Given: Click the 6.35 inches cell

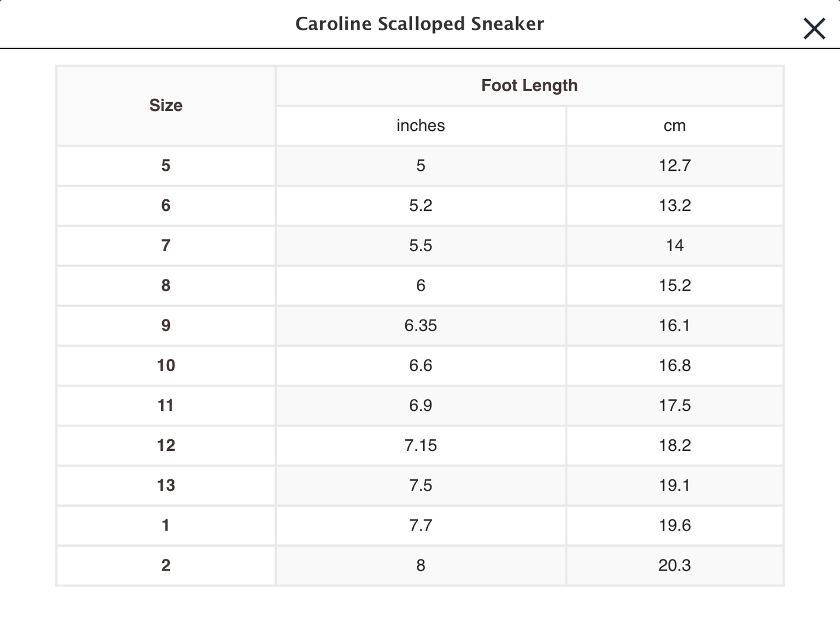Looking at the screenshot, I should click(x=420, y=325).
